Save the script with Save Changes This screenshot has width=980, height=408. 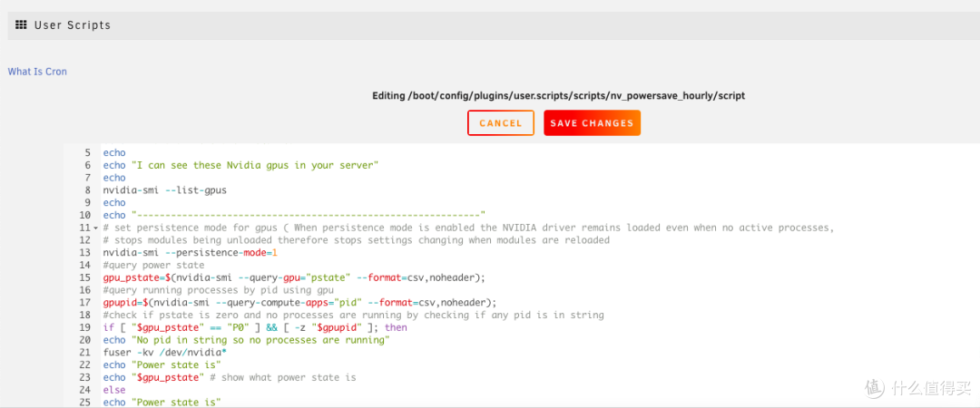pyautogui.click(x=592, y=123)
